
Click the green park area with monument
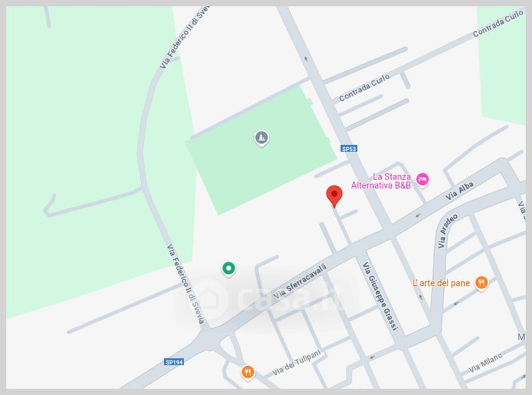coord(261,151)
